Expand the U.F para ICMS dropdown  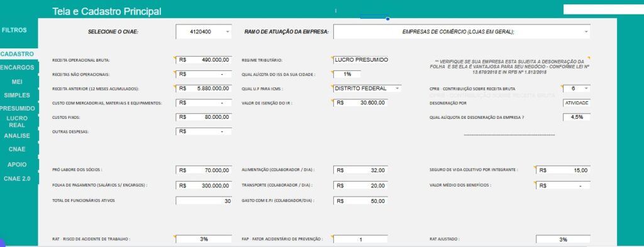point(397,88)
